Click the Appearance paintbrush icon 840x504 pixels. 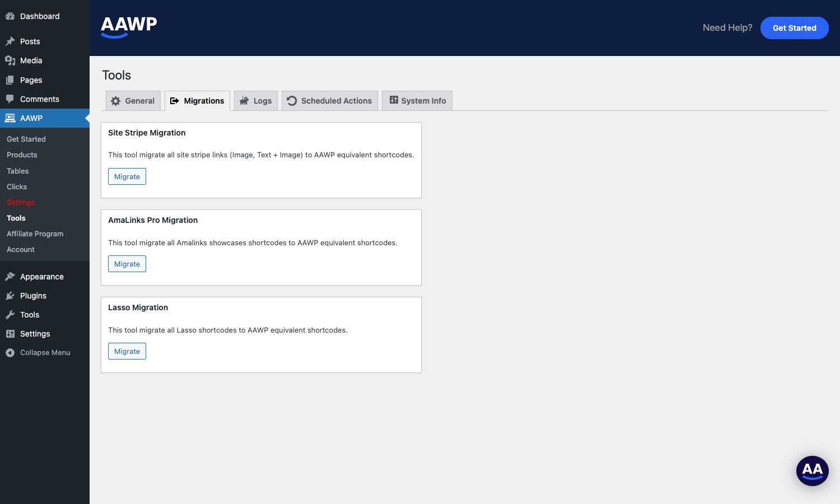pyautogui.click(x=10, y=277)
